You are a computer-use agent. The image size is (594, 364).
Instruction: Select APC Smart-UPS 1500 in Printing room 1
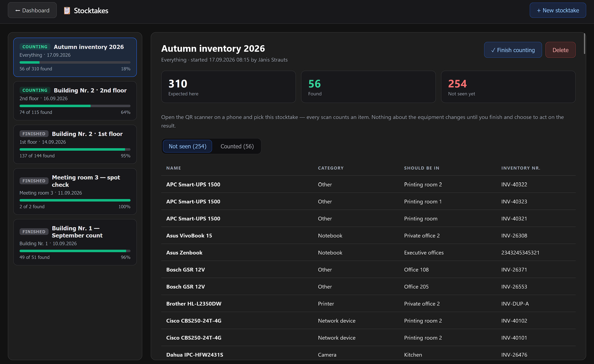coord(368,202)
